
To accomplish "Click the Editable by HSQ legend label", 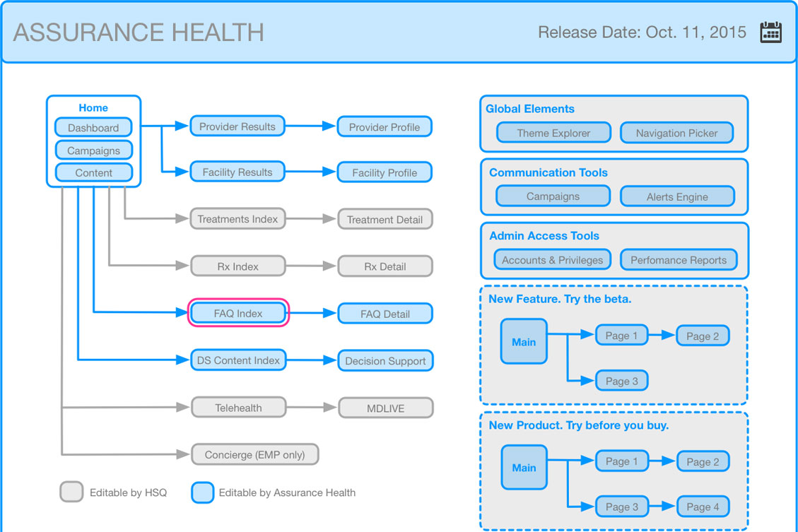I will [128, 492].
